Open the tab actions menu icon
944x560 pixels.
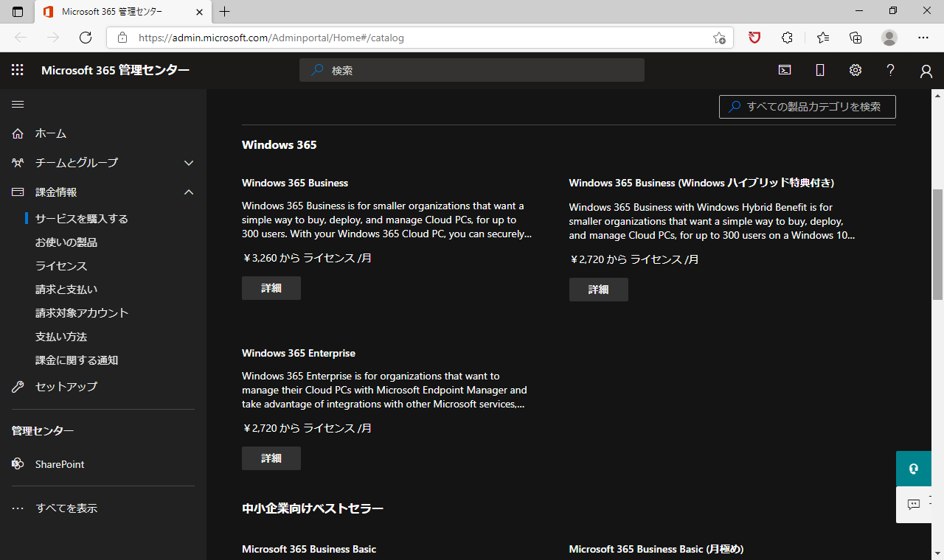(18, 12)
